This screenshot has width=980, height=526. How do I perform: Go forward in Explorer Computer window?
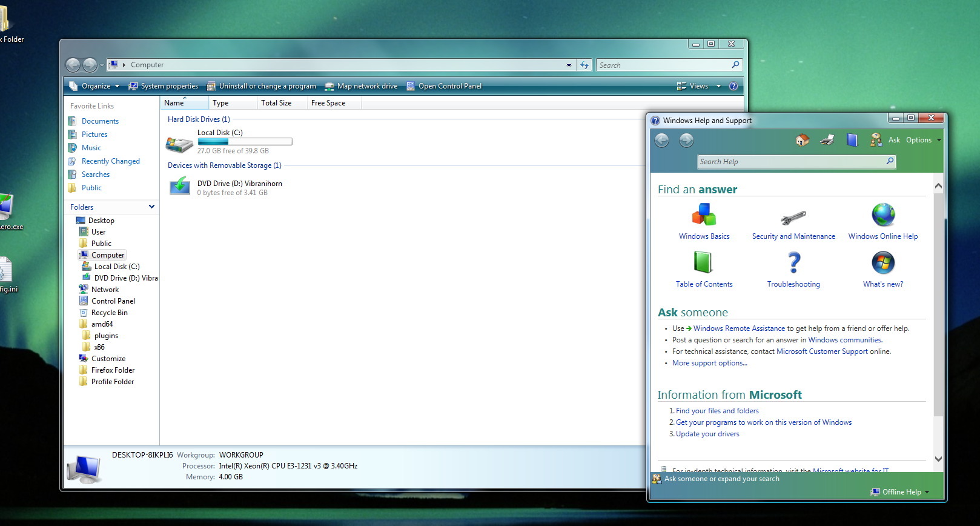coord(90,65)
